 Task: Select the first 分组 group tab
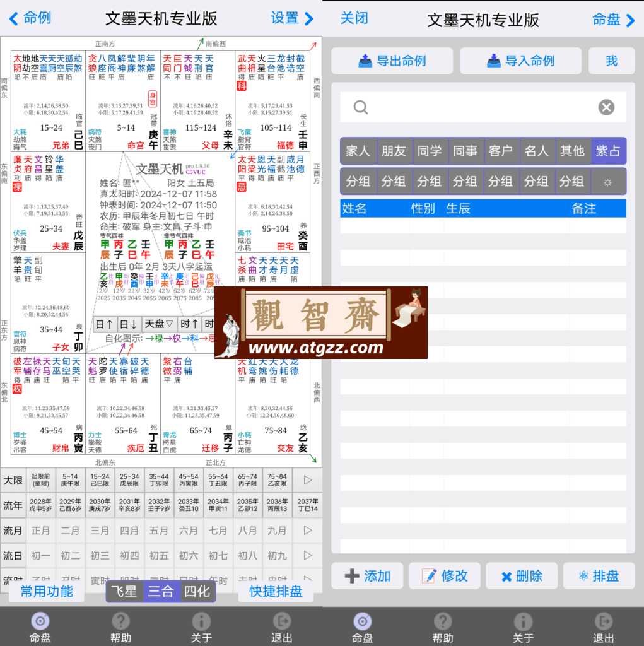(x=358, y=182)
